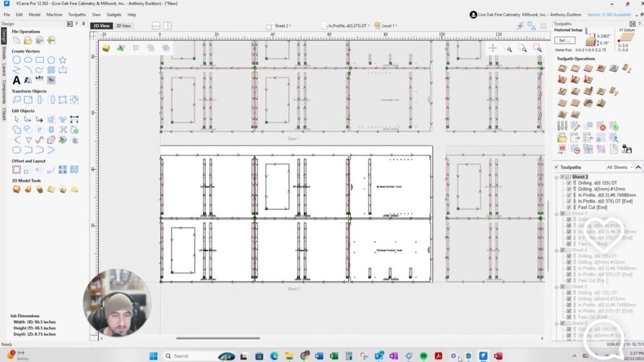Toggle Drilling..d(5mm).#12mm checkbox under Sheet 2

click(x=569, y=189)
